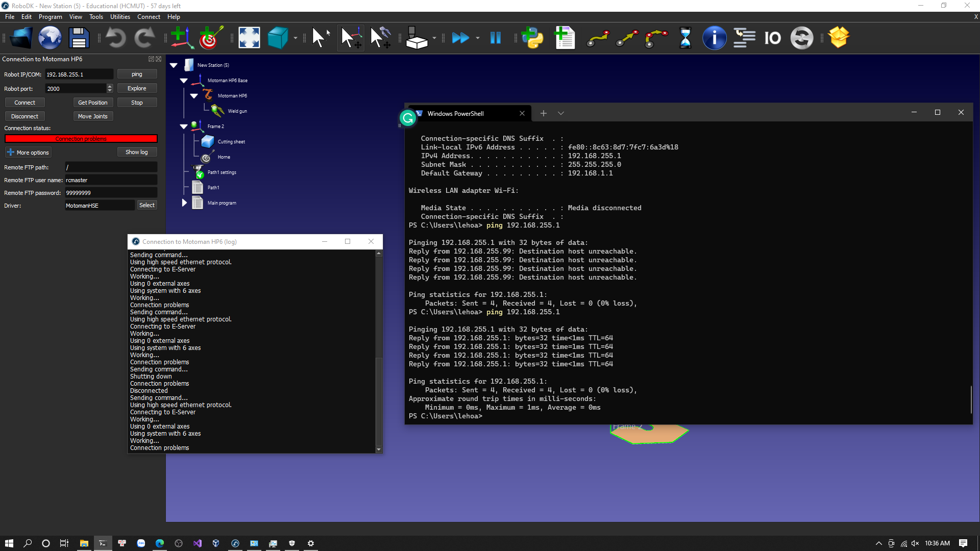Click the Robot IP/COM input field
The image size is (980, 551).
point(79,74)
